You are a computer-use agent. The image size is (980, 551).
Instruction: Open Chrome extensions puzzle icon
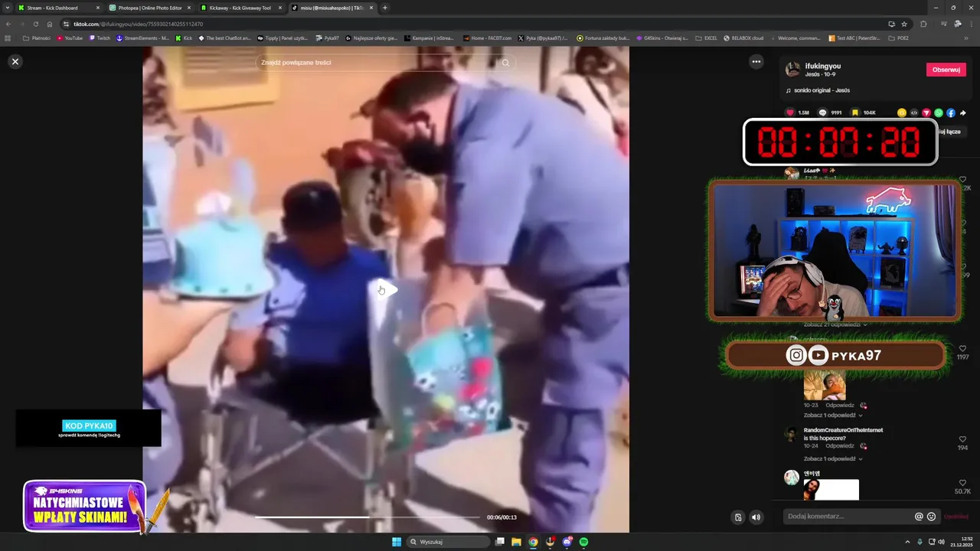[923, 24]
